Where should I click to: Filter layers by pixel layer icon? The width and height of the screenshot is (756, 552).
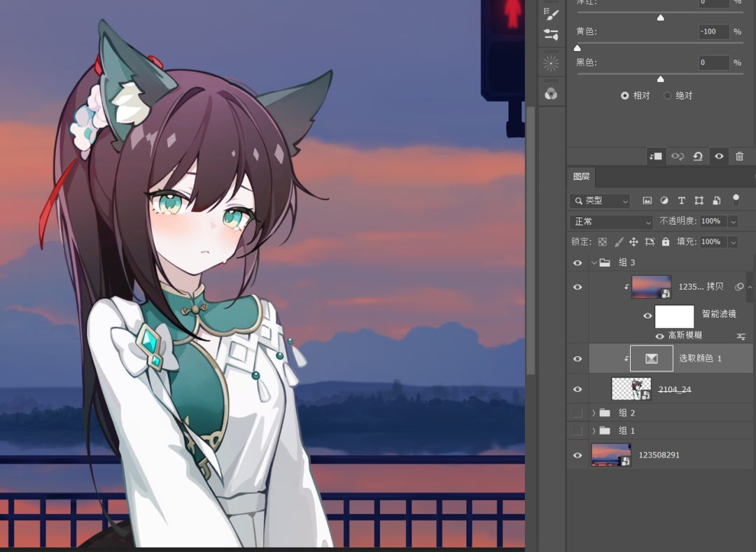pos(647,200)
